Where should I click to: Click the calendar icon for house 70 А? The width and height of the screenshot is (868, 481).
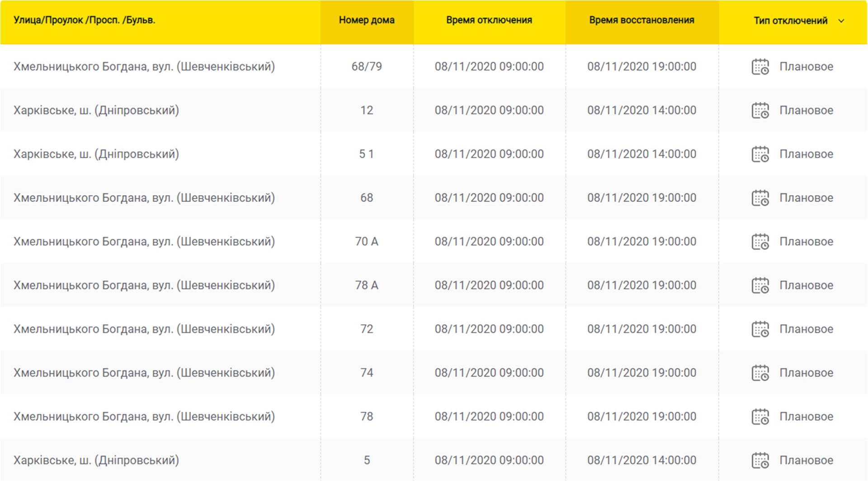(x=760, y=242)
